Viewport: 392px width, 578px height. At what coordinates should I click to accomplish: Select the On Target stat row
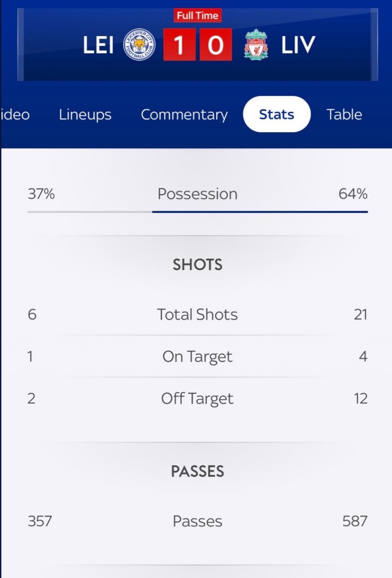pos(198,356)
